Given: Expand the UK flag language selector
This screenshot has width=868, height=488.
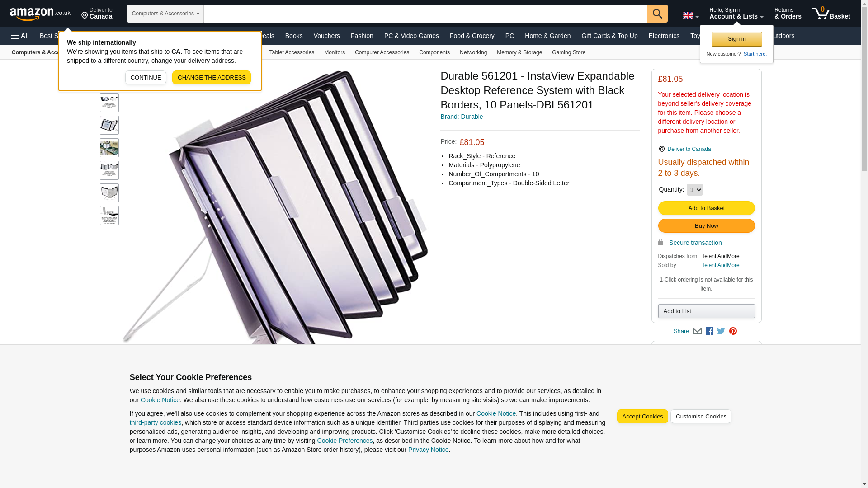Looking at the screenshot, I should pyautogui.click(x=691, y=15).
